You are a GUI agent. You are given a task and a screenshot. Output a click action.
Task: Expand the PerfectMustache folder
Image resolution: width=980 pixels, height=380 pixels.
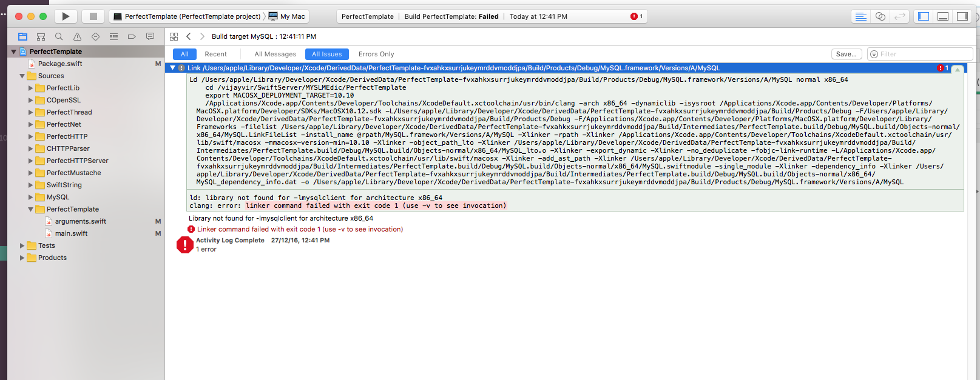click(30, 173)
